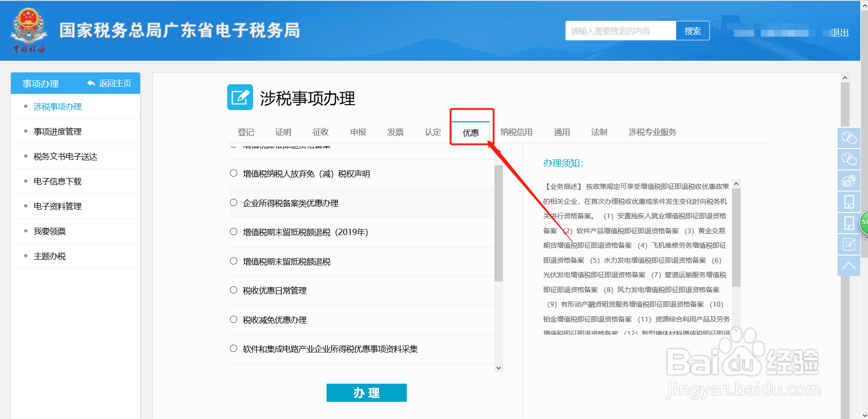Choose the 增值税期末留抵税额退税 radio option
Viewport: 868px width, 419px height.
click(x=234, y=261)
